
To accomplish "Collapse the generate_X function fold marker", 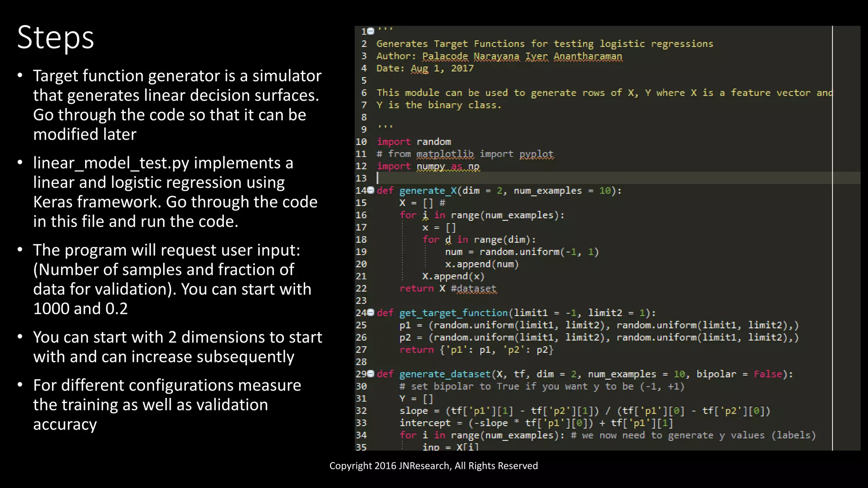I will pyautogui.click(x=371, y=190).
